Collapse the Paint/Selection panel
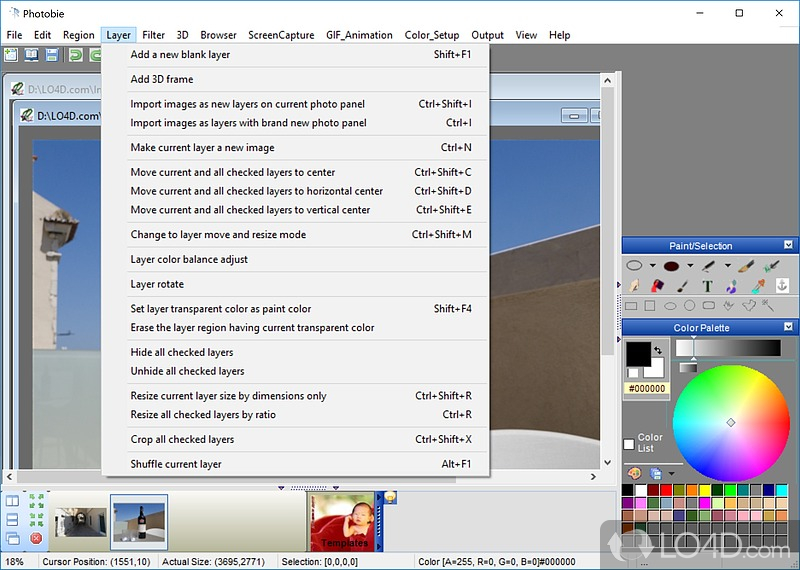The image size is (800, 570). pyautogui.click(x=788, y=245)
